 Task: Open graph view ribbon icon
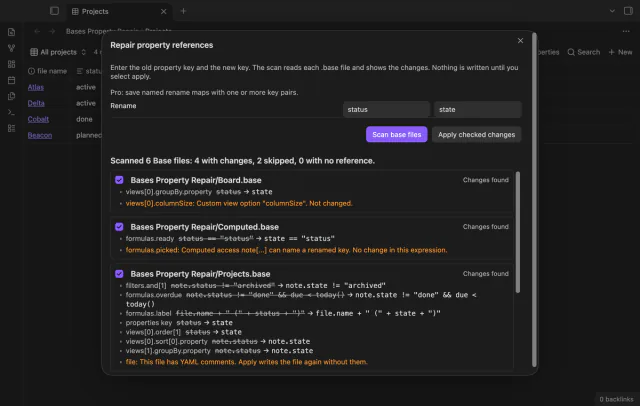11,48
